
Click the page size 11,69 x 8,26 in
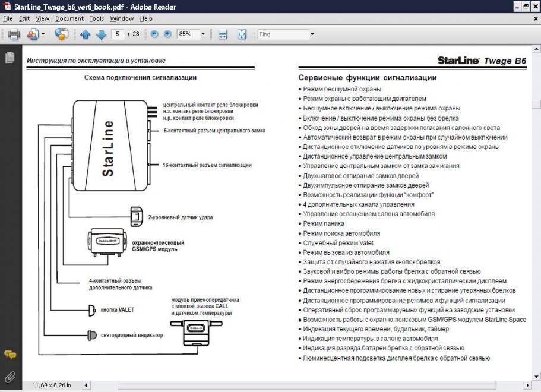pos(52,385)
